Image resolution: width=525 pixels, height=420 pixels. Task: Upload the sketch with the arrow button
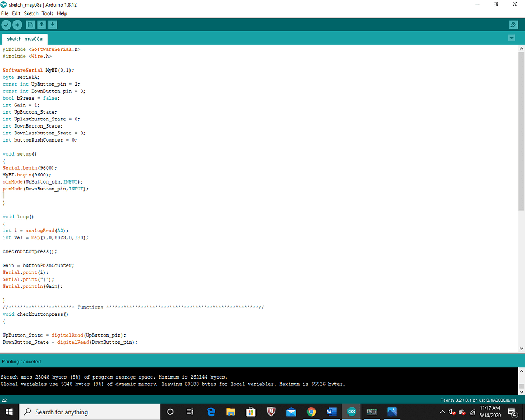click(17, 25)
